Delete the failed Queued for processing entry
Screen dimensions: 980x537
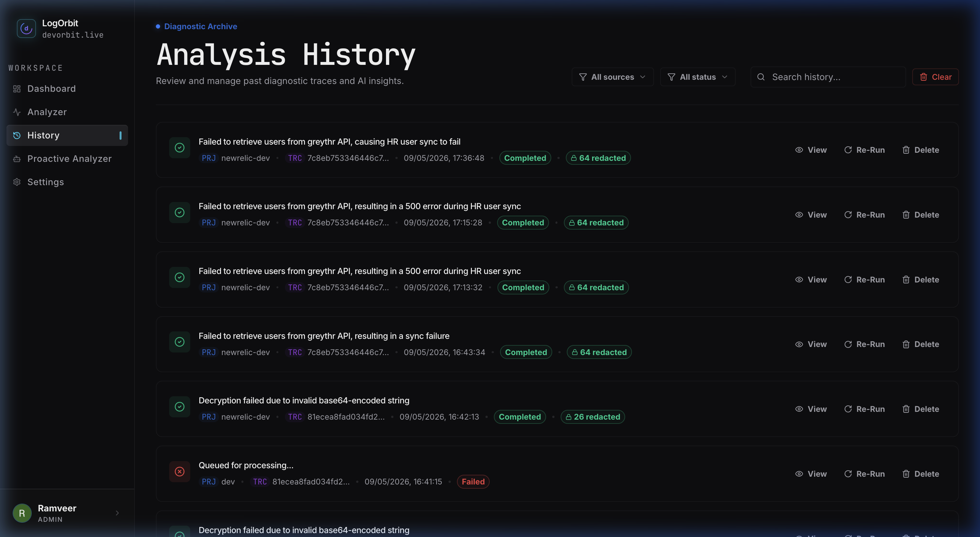click(921, 474)
